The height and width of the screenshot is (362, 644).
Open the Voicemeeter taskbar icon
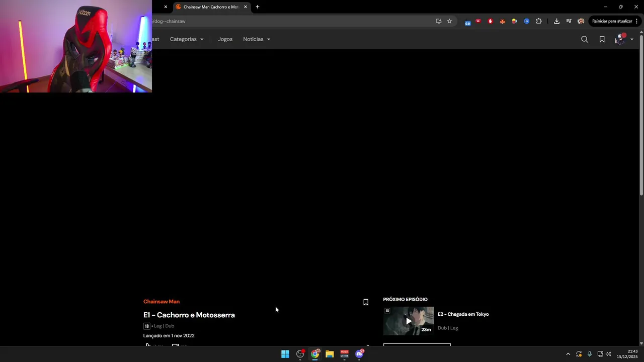[x=344, y=354]
